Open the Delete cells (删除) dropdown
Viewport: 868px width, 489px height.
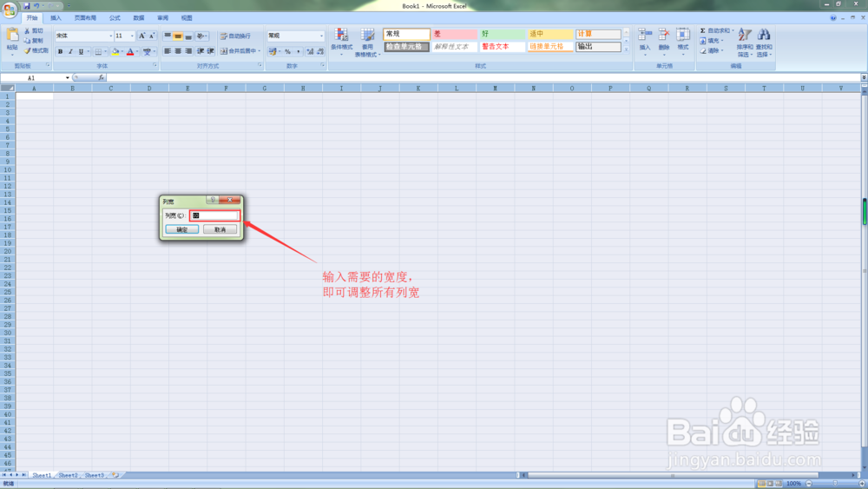point(664,42)
